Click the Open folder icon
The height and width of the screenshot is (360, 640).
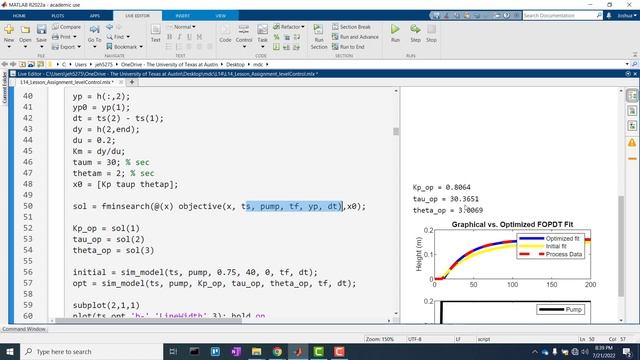(25, 30)
